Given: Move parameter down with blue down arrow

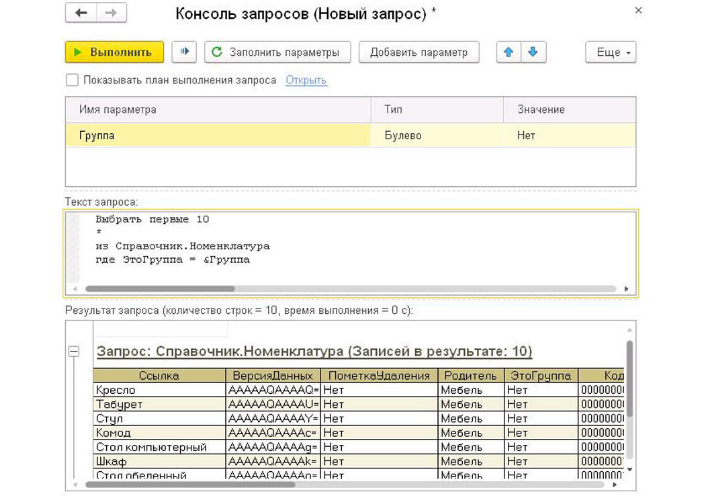Looking at the screenshot, I should [x=533, y=52].
